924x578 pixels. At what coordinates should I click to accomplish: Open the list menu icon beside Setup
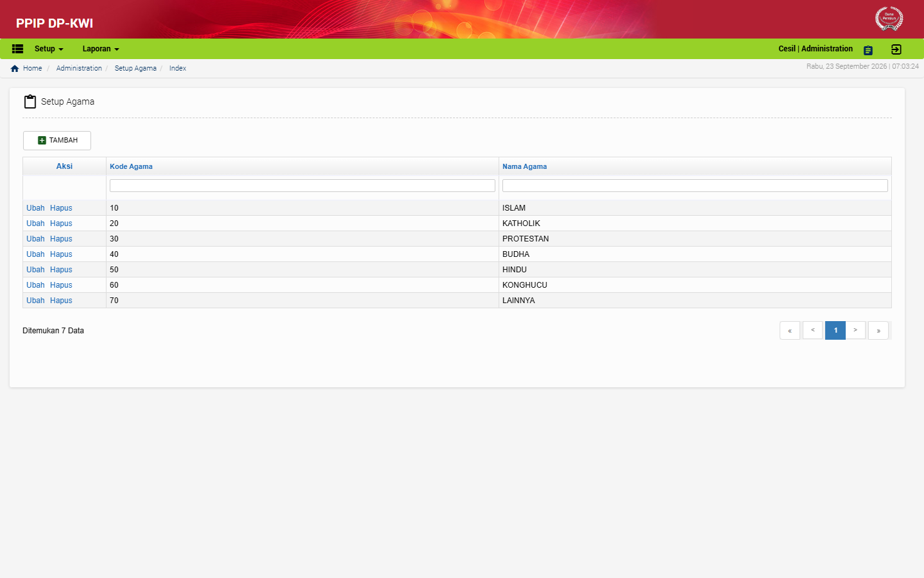click(17, 49)
